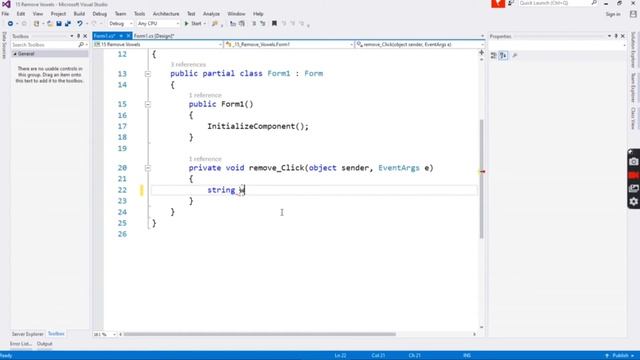
Task: Click the '1 reference' CodeLens above remove_Click
Action: pyautogui.click(x=205, y=159)
